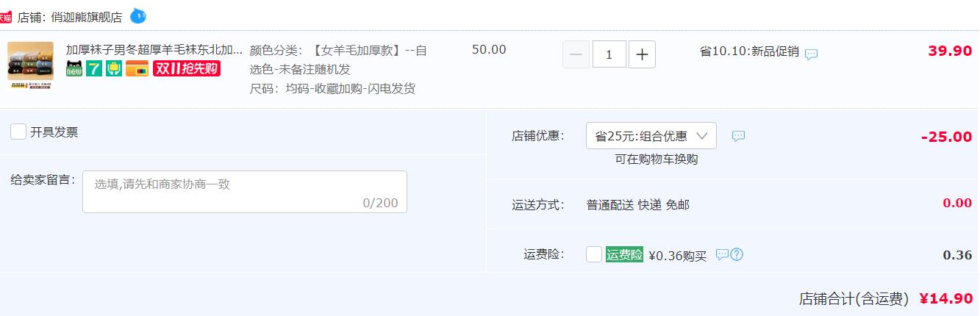The width and height of the screenshot is (980, 316).
Task: Click the seller message input field
Action: click(x=244, y=192)
